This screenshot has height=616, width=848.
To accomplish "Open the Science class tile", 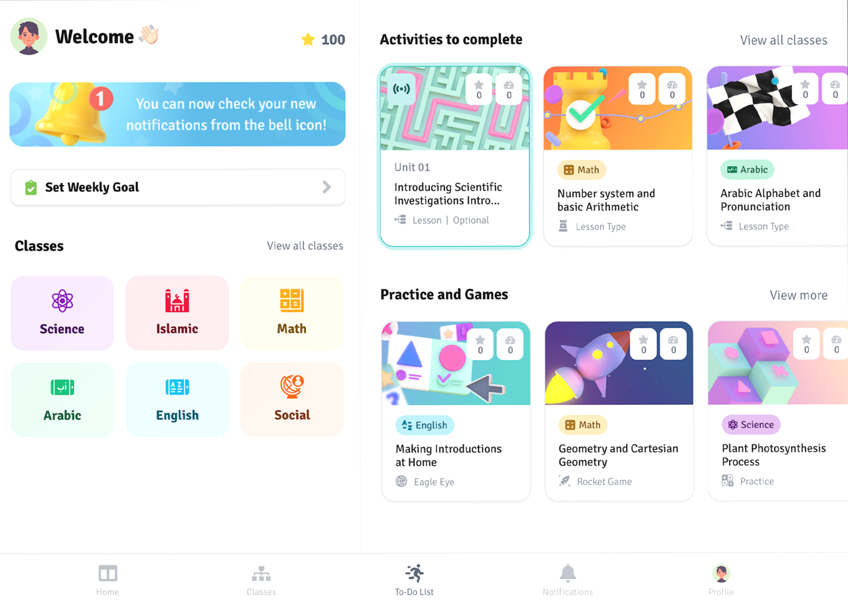I will 62,313.
